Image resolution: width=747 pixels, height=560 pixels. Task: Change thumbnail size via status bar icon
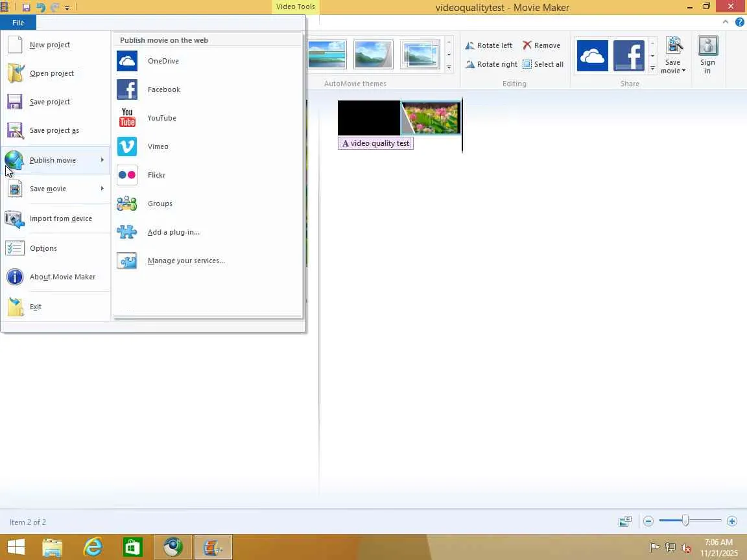click(x=625, y=521)
